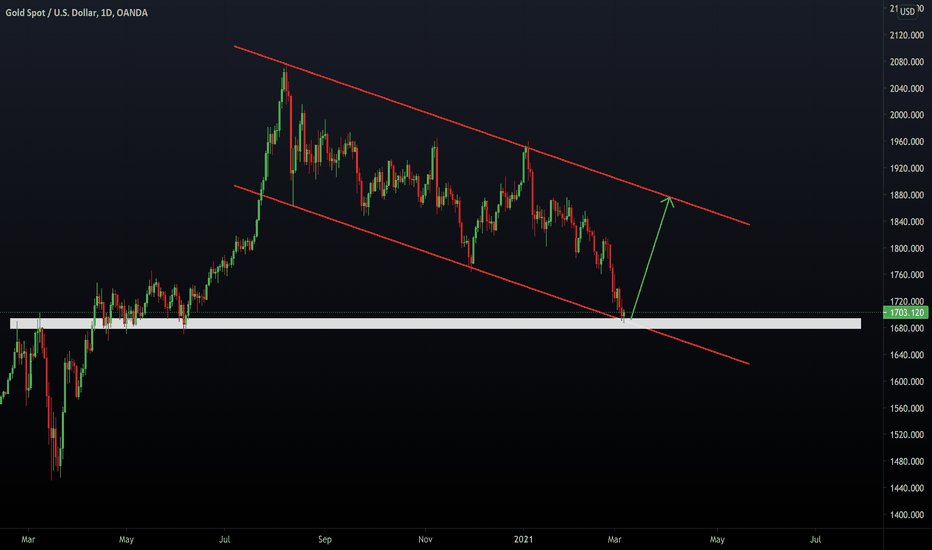The height and width of the screenshot is (550, 932).
Task: Click the Mar label preceding 2021 on time axis
Action: [28, 540]
